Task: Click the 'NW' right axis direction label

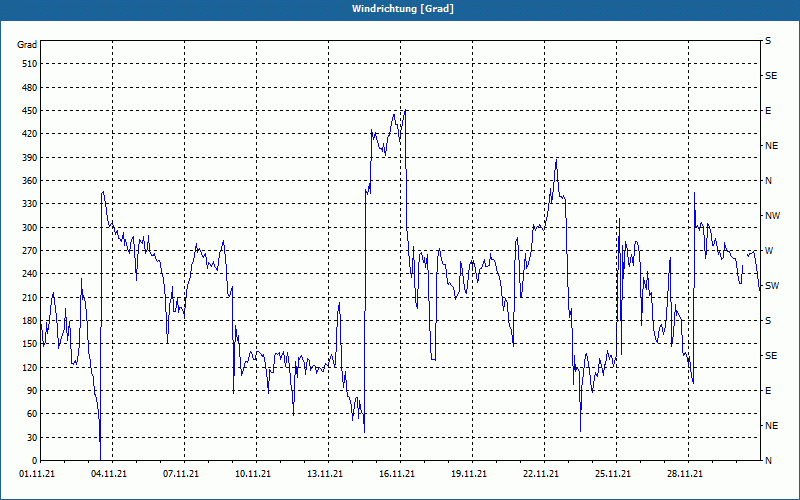Action: tap(772, 216)
